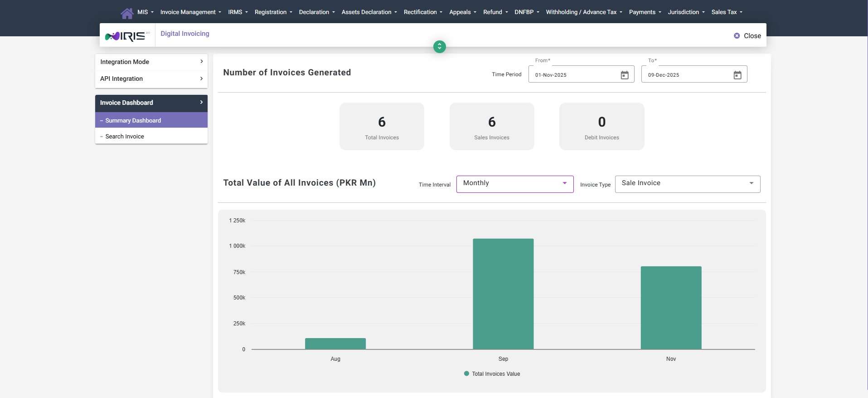Open the From date calendar picker
868x398 pixels.
pos(624,75)
